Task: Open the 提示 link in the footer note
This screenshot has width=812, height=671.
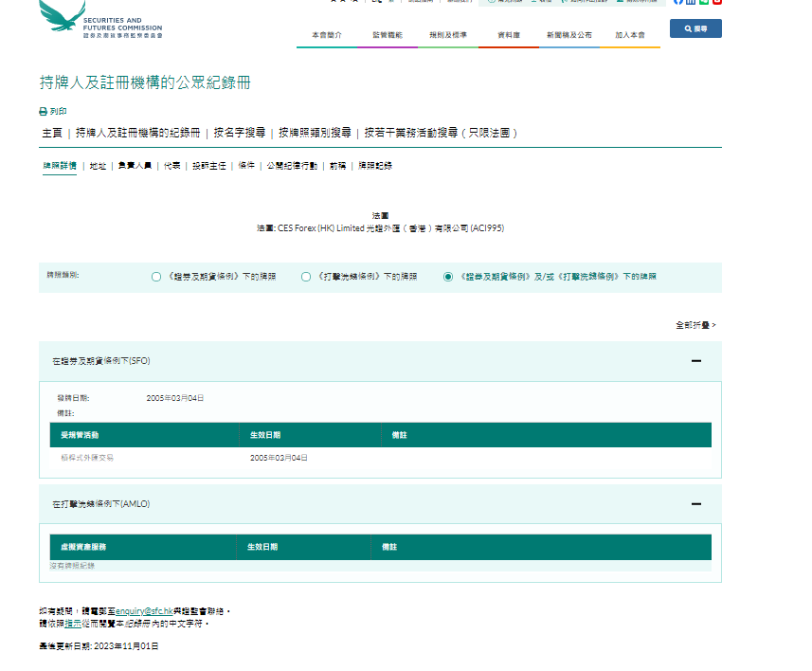Action: click(x=73, y=624)
